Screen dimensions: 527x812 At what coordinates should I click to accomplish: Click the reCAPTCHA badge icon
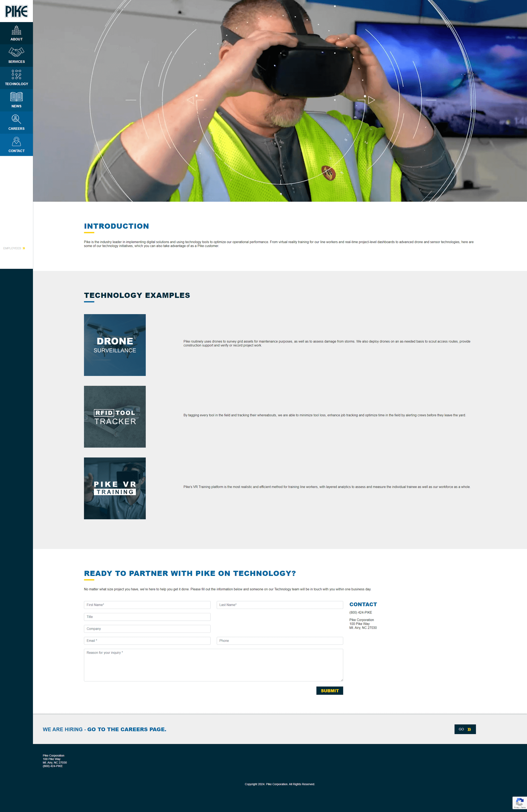click(520, 803)
